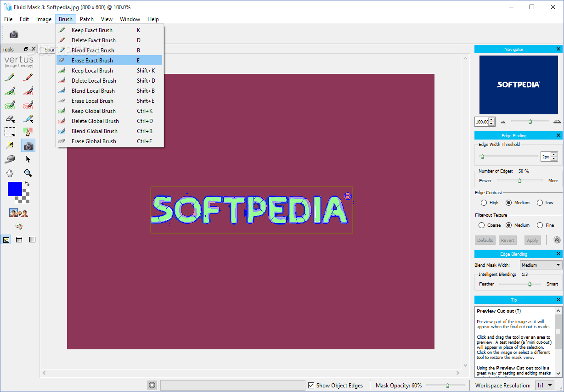Switch to first workspace layout icon

[6, 240]
